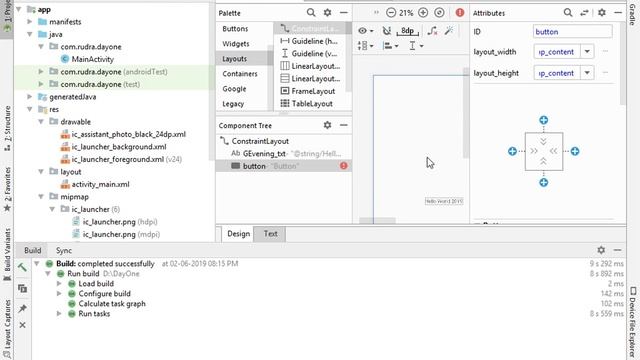The image size is (640, 360).
Task: Open Device File Explorer panel
Action: pos(633,322)
